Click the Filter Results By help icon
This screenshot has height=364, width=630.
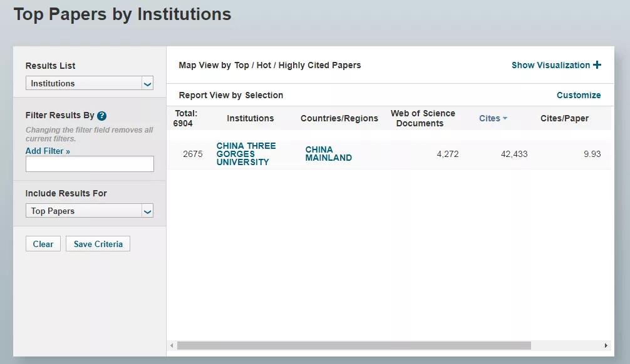pyautogui.click(x=102, y=116)
